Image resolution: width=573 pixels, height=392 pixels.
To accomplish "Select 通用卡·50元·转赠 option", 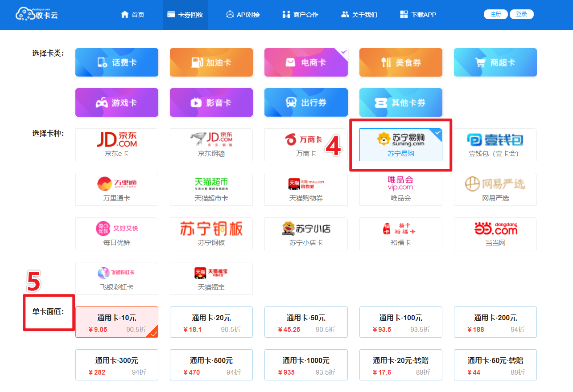I will click(495, 365).
